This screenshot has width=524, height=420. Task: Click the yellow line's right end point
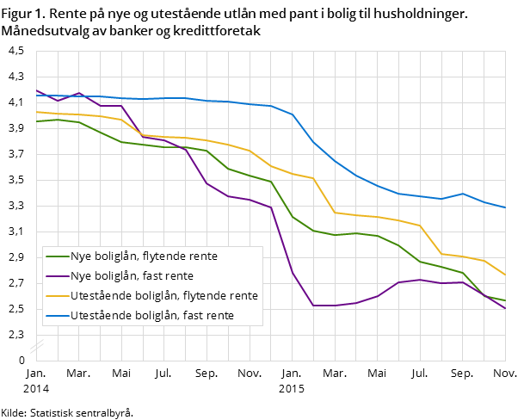(x=505, y=275)
